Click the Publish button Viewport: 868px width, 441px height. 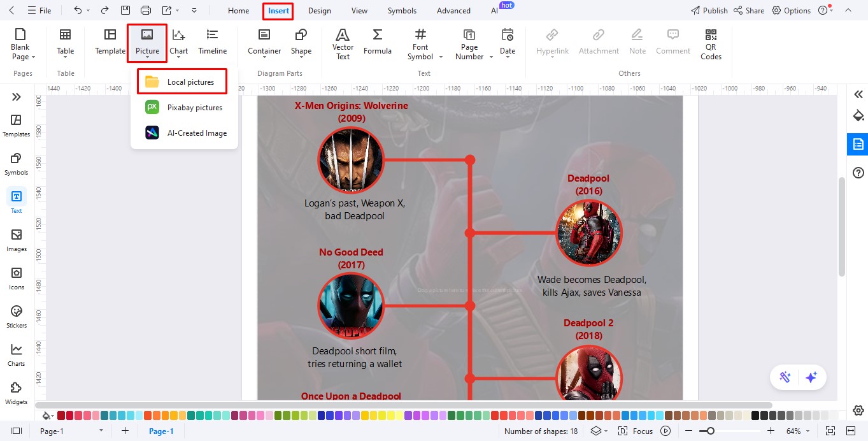pos(709,11)
